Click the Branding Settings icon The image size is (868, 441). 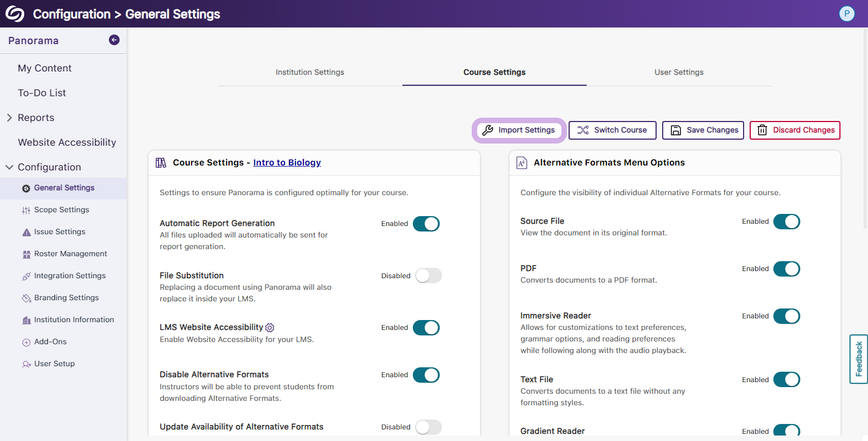(26, 298)
